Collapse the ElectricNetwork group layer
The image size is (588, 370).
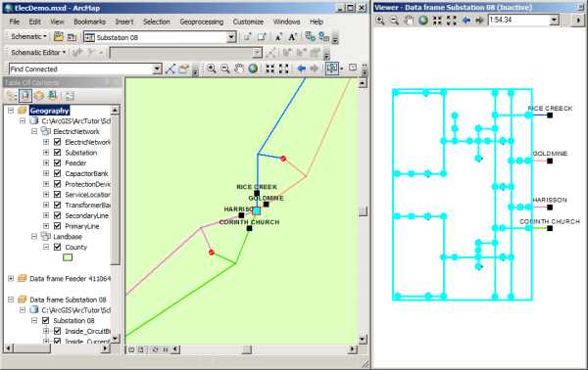(34, 131)
